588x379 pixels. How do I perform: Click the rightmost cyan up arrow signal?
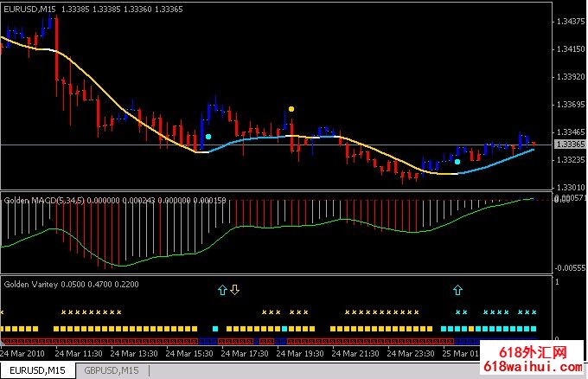point(457,290)
